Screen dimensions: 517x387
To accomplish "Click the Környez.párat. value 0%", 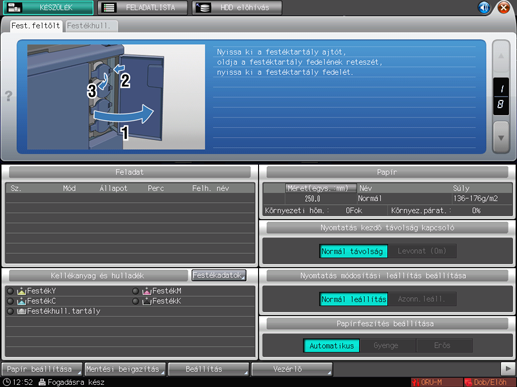I will pyautogui.click(x=476, y=211).
